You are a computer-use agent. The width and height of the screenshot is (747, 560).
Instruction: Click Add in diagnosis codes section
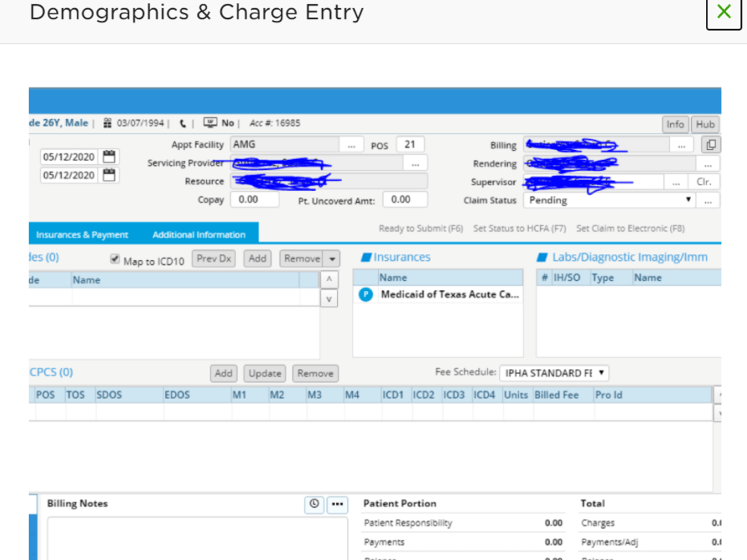tap(257, 258)
